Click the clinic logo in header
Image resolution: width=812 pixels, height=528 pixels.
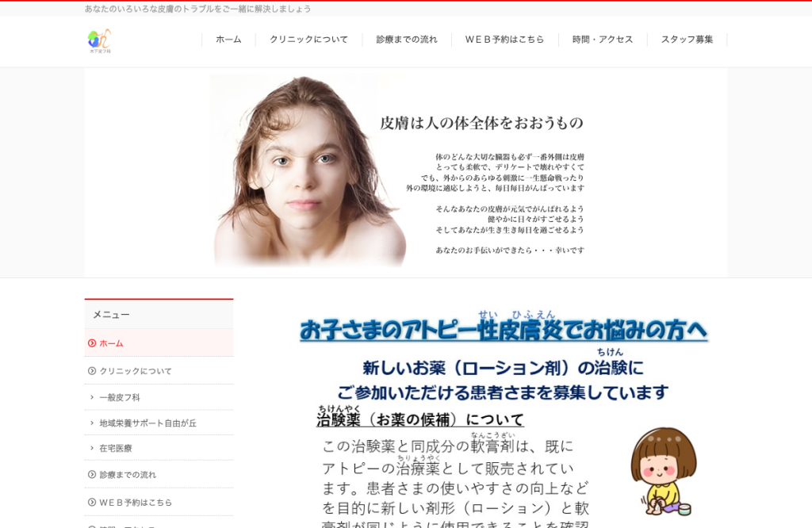pyautogui.click(x=99, y=41)
